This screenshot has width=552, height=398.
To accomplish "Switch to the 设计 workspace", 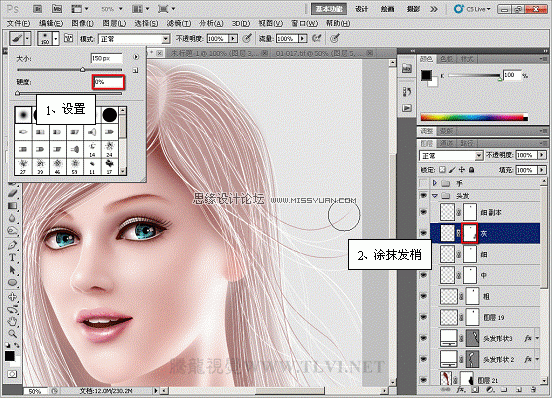I will 362,9.
